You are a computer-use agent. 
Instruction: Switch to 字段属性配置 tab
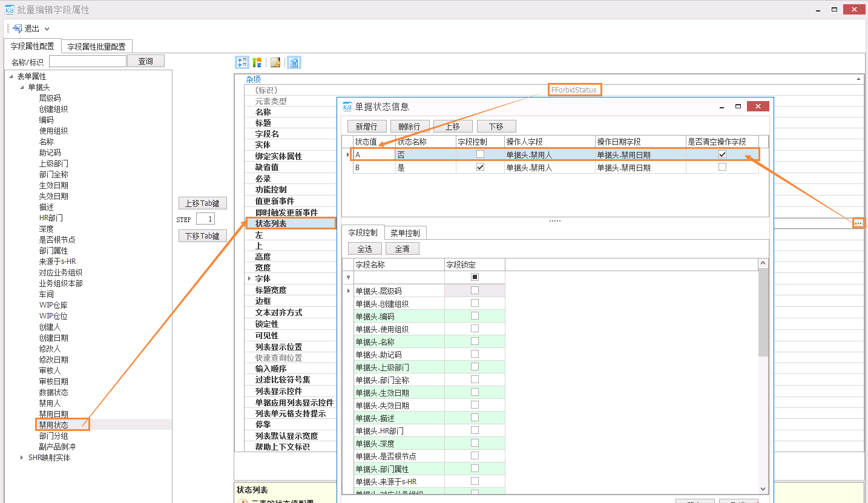[32, 46]
